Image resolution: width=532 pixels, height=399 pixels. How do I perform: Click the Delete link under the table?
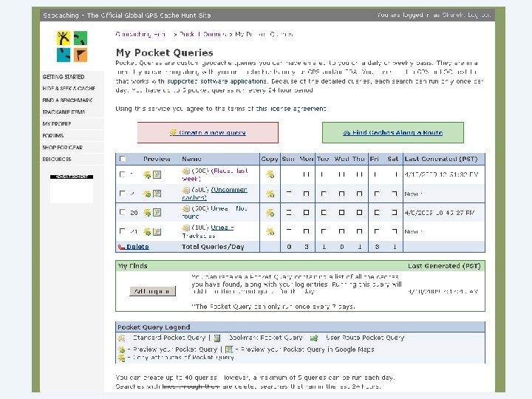click(137, 247)
